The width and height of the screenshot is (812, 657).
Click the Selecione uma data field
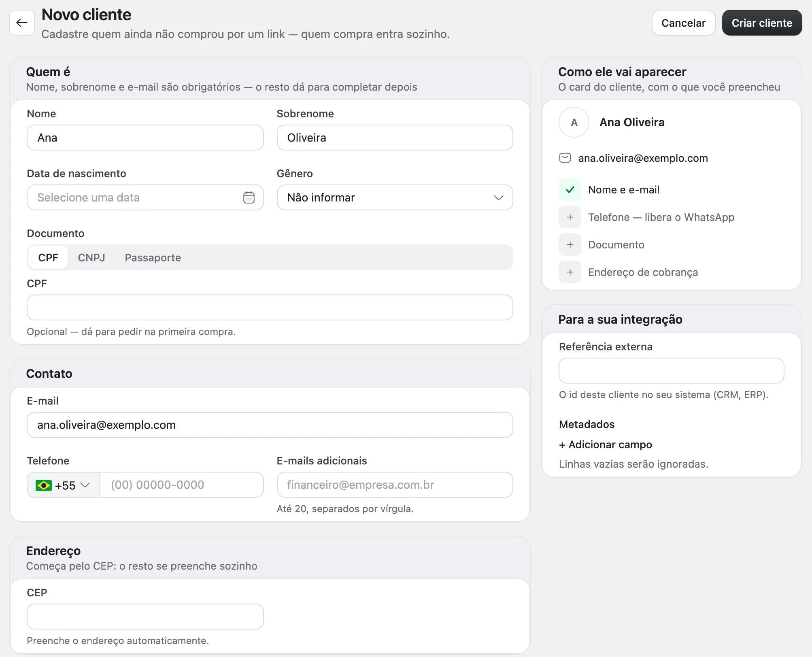pos(145,197)
